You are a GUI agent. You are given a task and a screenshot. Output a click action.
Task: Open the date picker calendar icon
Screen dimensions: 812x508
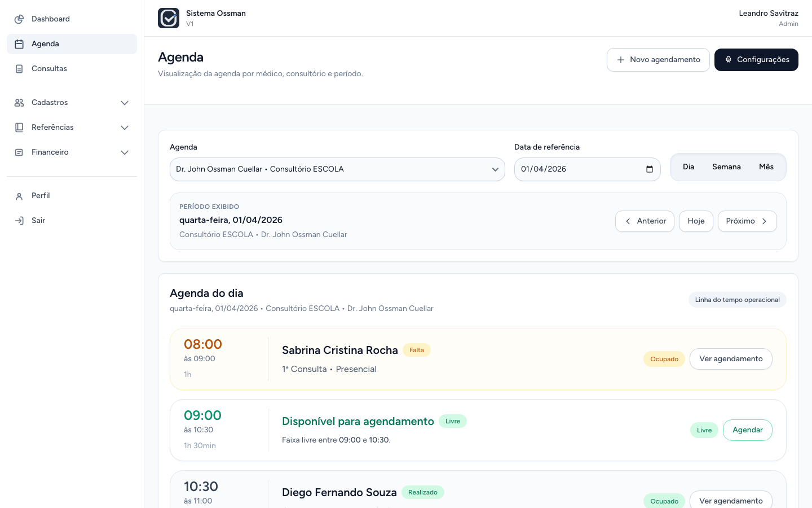tap(650, 169)
